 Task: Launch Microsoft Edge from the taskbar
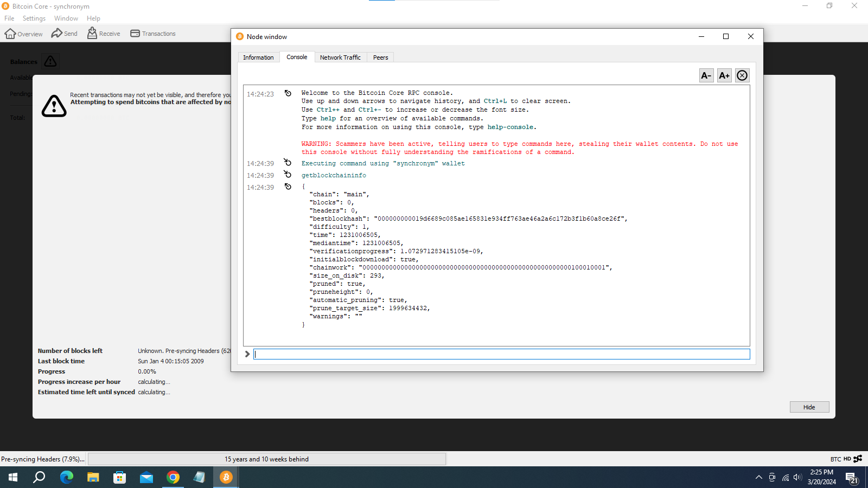click(66, 477)
